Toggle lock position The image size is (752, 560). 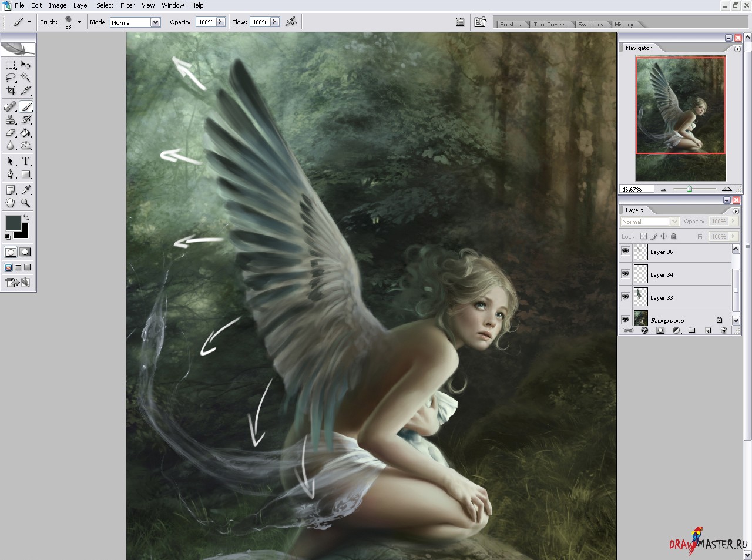[x=664, y=236]
